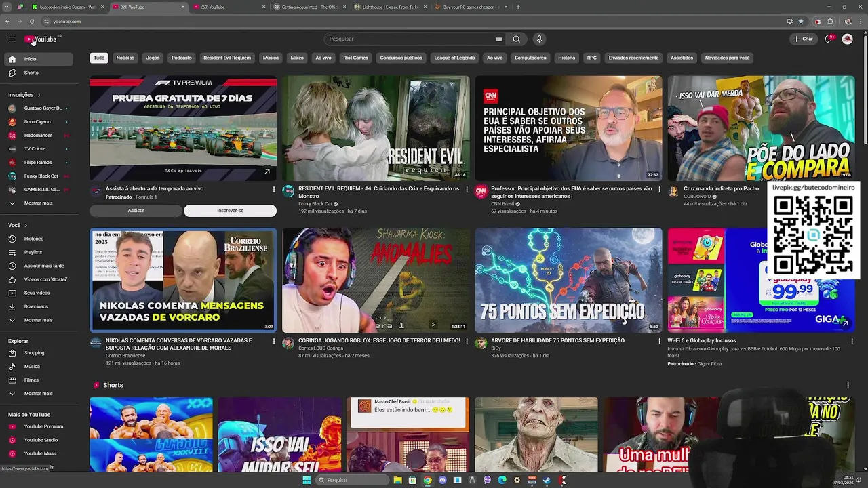Viewport: 868px width, 488px height.
Task: Open Seus vídeos in sidebar
Action: [x=37, y=293]
